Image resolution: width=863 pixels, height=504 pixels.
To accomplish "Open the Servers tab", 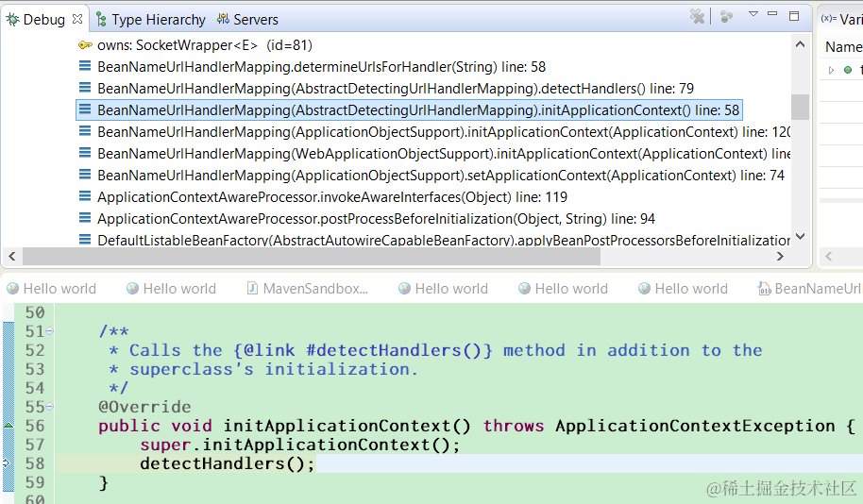I will [x=247, y=20].
